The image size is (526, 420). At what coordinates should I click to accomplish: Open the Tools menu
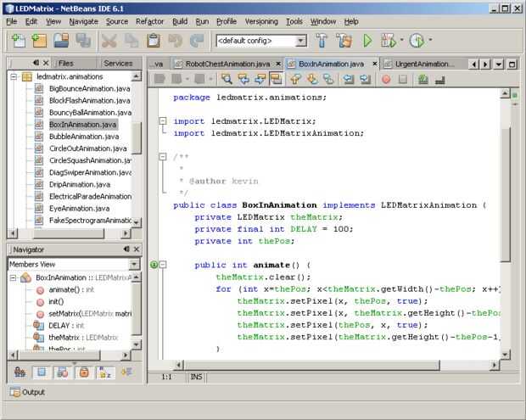click(294, 21)
